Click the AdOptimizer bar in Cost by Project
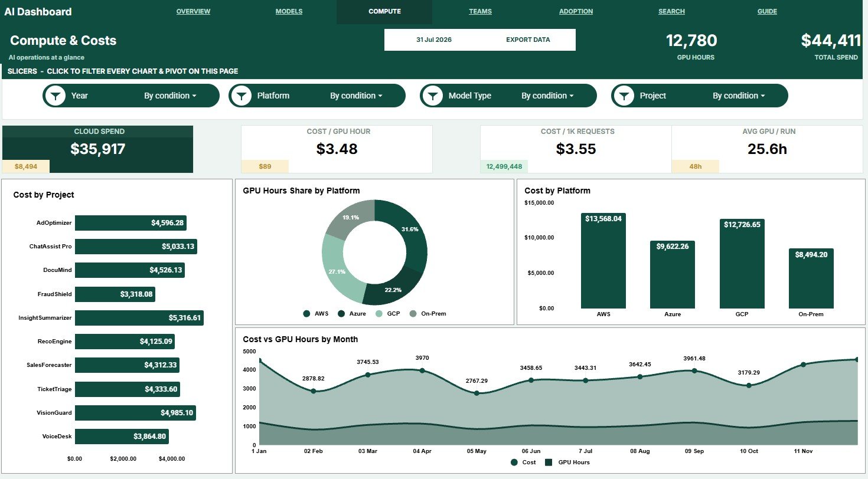Screen dimensions: 868x479 [x=130, y=223]
